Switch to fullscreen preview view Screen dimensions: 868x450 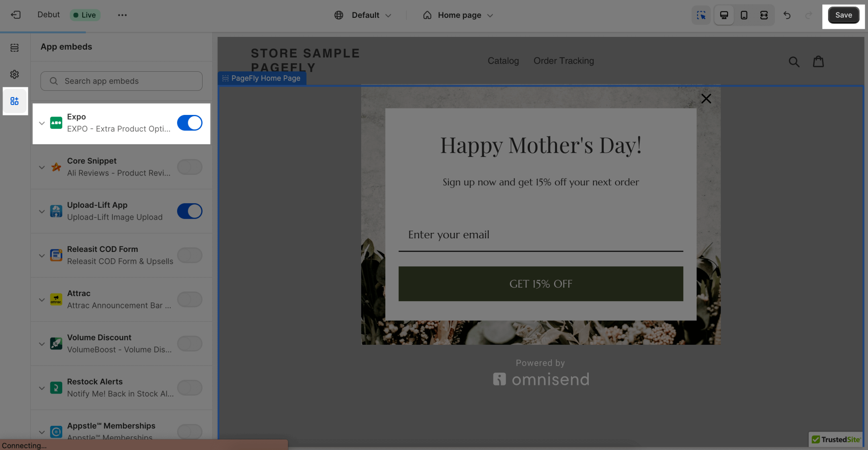pos(764,15)
